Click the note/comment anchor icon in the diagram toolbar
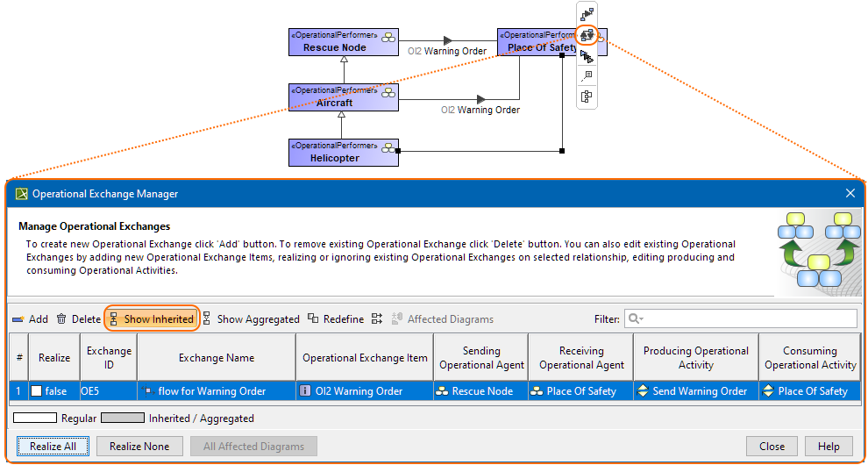 point(587,76)
